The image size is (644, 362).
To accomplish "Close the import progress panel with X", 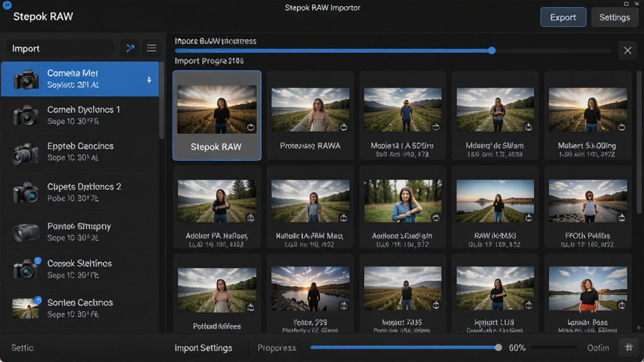I will [627, 50].
